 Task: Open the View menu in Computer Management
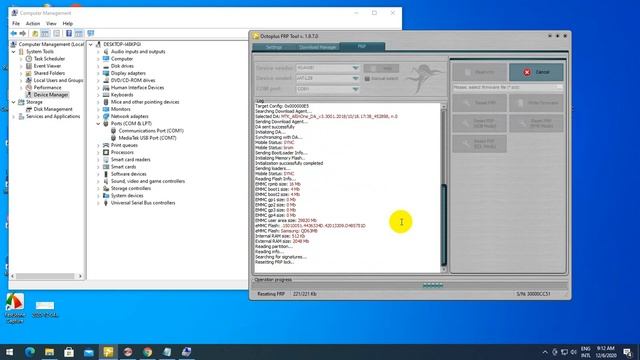[51, 24]
